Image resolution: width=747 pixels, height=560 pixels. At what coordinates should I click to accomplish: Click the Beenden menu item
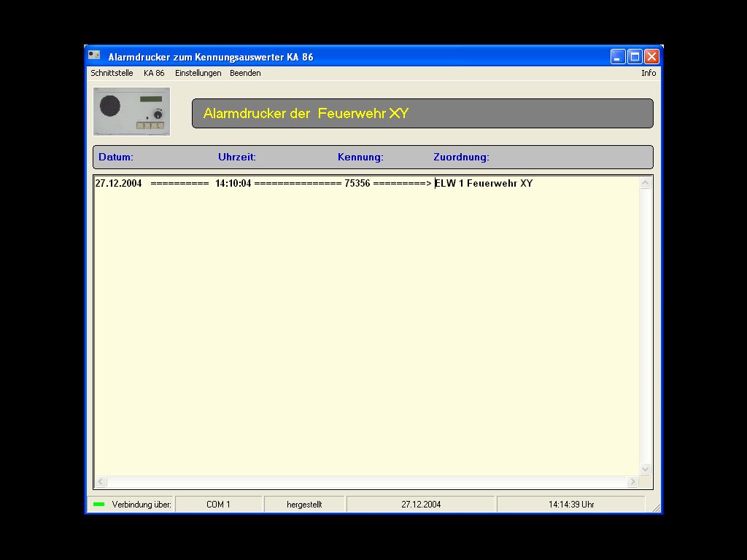coord(245,73)
